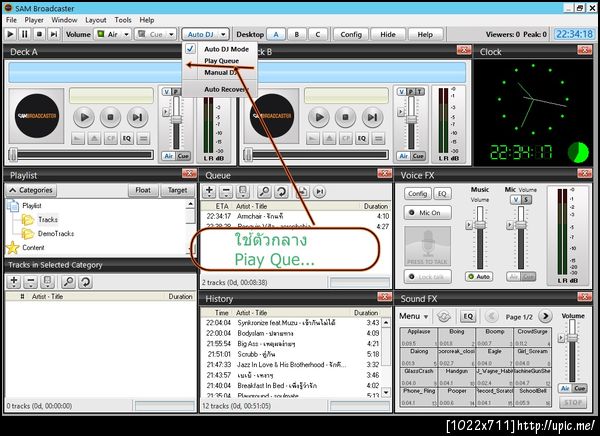Toggle Cue output on Deck B
Image resolution: width=600 pixels, height=436 pixels.
click(418, 156)
